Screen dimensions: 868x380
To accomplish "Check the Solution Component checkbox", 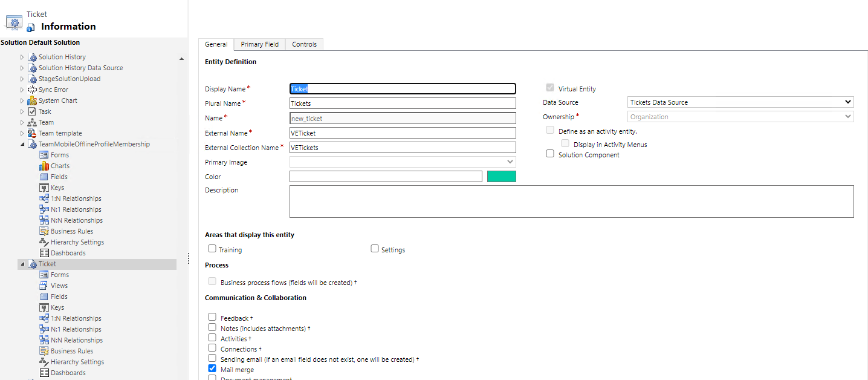I will pyautogui.click(x=550, y=154).
